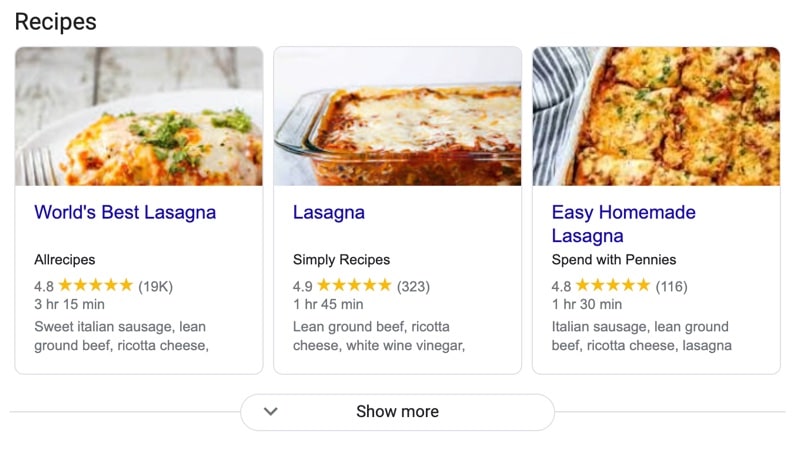This screenshot has height=449, width=800.
Task: Click the chevron-down icon beside Show more
Action: [x=270, y=411]
